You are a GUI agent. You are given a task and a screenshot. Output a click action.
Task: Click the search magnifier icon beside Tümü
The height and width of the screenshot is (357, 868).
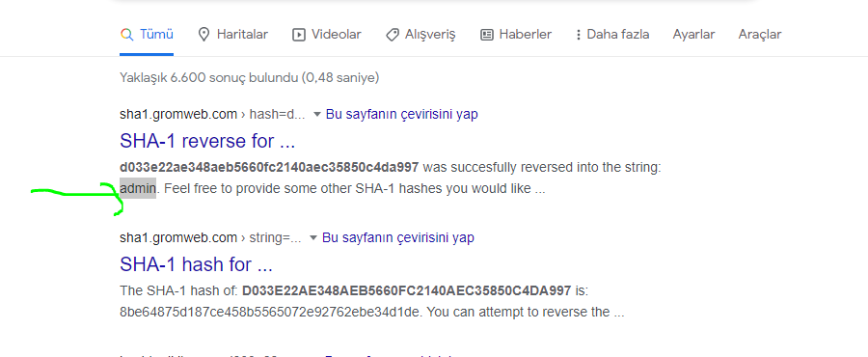126,35
